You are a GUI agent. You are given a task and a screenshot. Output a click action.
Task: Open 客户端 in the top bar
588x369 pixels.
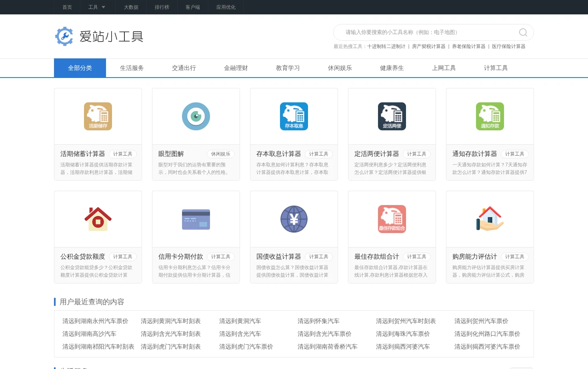(x=193, y=7)
